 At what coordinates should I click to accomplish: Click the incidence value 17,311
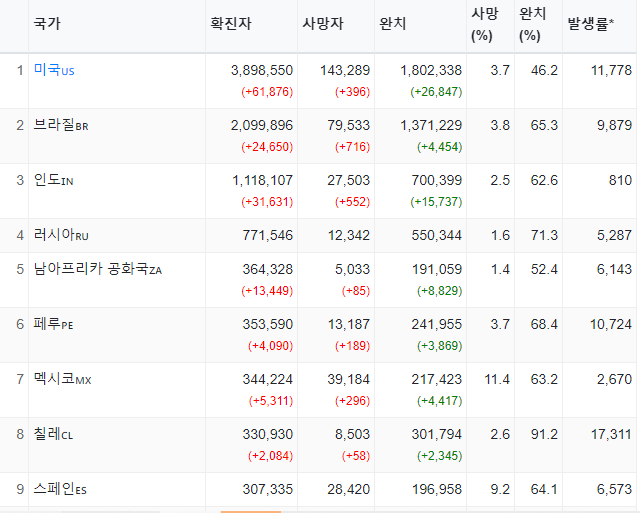click(x=611, y=434)
